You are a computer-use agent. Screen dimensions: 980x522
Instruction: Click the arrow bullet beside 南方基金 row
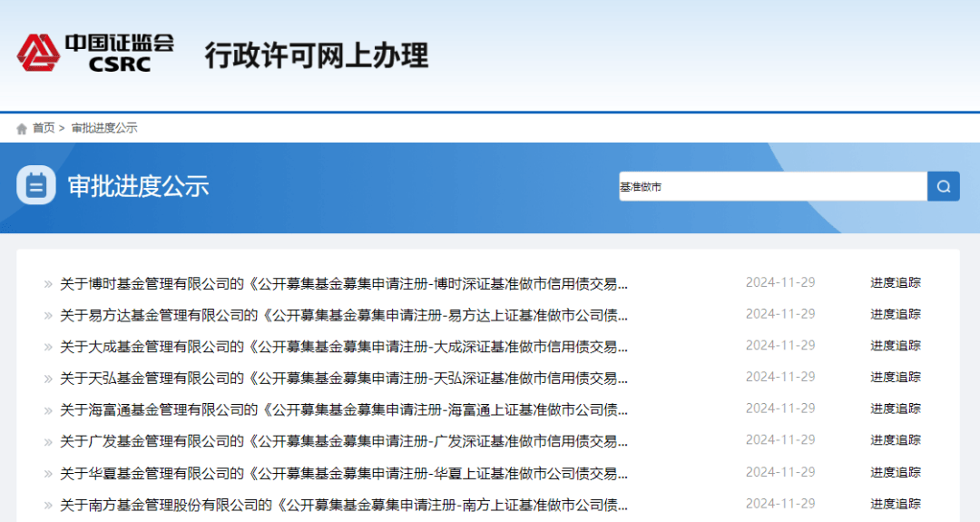click(48, 505)
